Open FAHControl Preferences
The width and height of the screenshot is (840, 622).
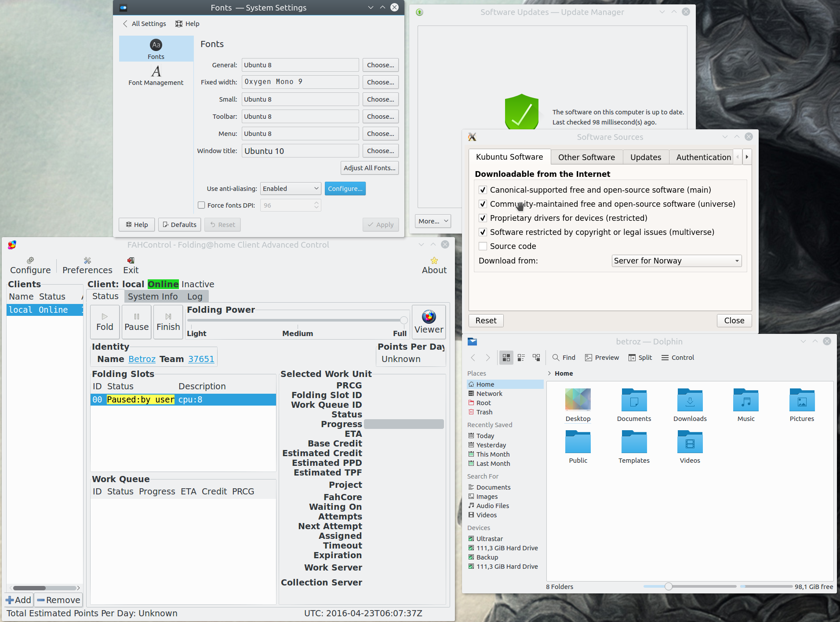87,266
